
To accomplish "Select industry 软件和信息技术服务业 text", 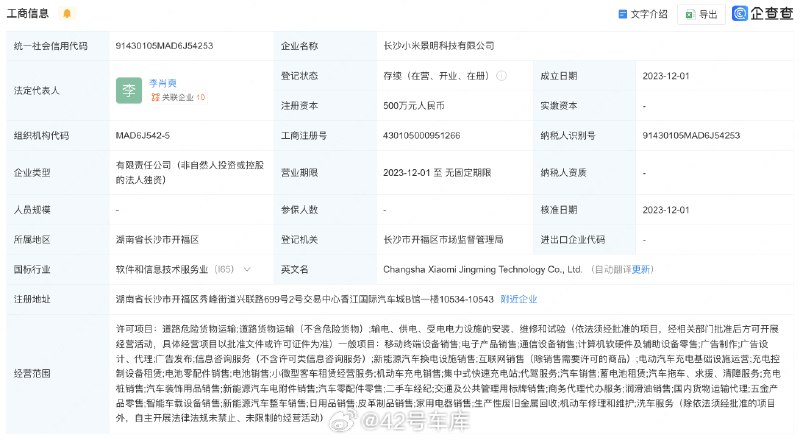I will tap(162, 269).
